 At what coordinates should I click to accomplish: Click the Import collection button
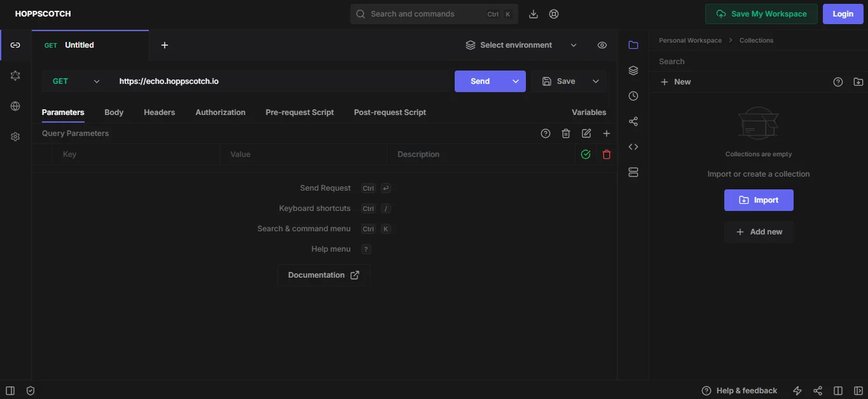click(759, 200)
